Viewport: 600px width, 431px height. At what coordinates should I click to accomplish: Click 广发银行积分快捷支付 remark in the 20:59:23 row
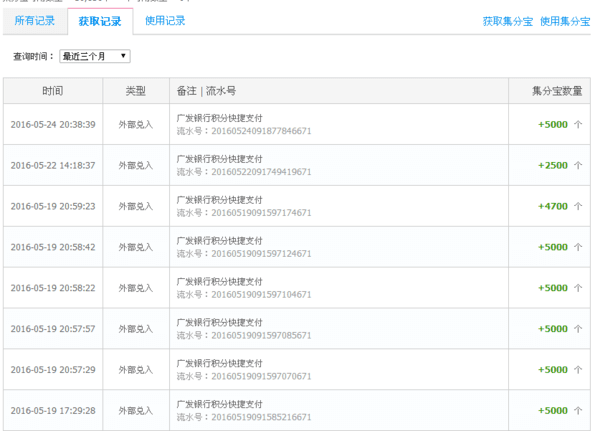(x=220, y=200)
